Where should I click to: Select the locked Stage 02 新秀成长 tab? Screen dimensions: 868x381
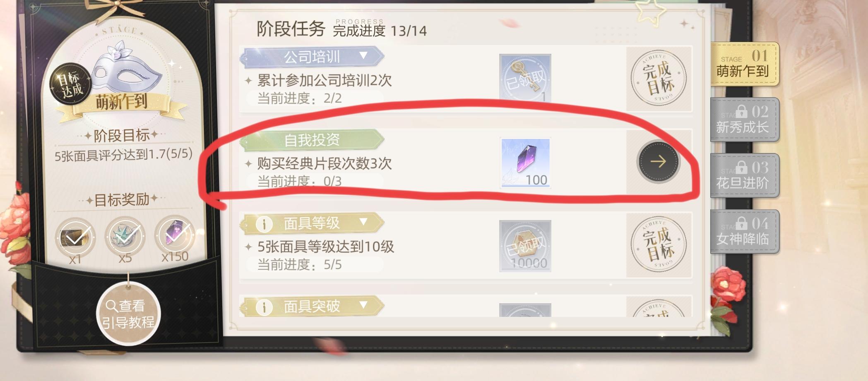pos(744,120)
